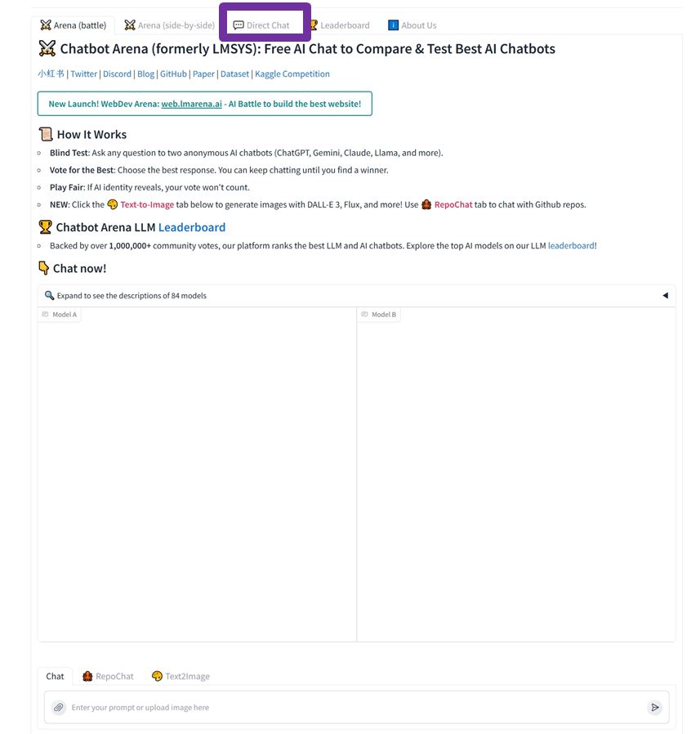The height and width of the screenshot is (734, 700).
Task: Switch to Arena (side-by-side) tab
Action: (169, 25)
